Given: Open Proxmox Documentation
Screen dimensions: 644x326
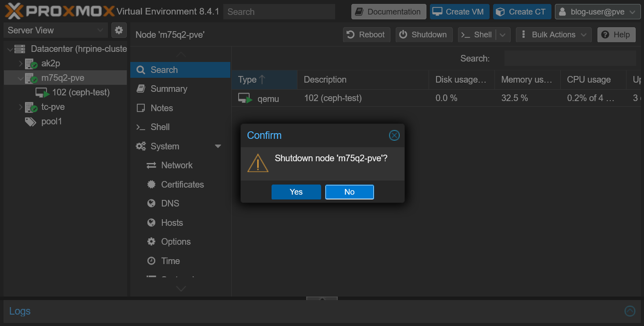Looking at the screenshot, I should click(x=389, y=12).
